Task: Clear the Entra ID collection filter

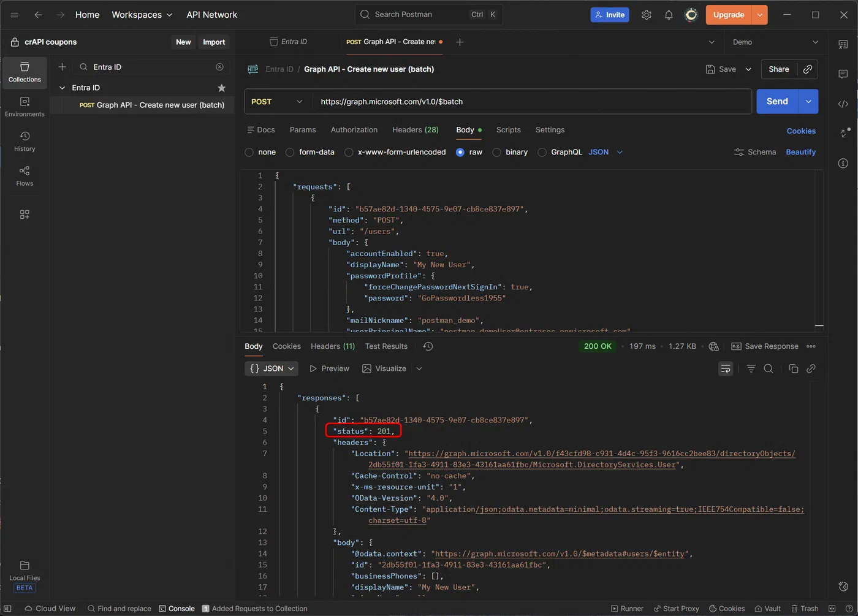Action: tap(219, 67)
